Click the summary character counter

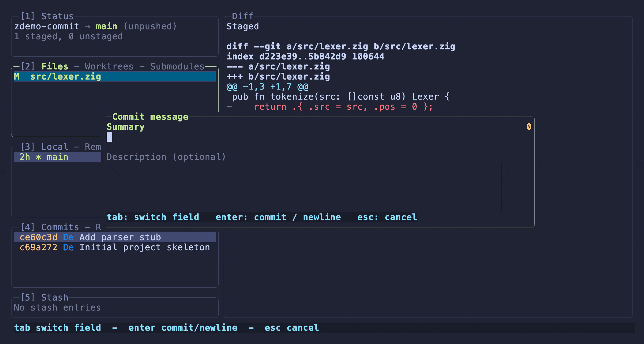pyautogui.click(x=529, y=127)
